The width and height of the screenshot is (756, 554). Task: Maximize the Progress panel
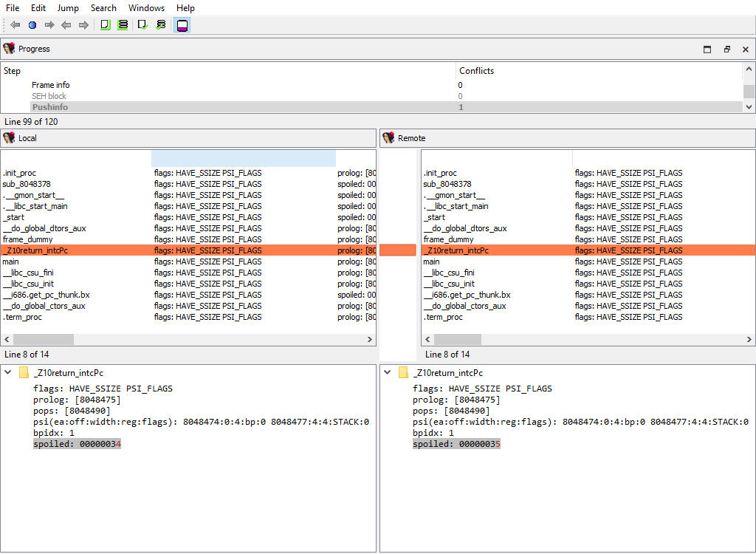pyautogui.click(x=707, y=49)
